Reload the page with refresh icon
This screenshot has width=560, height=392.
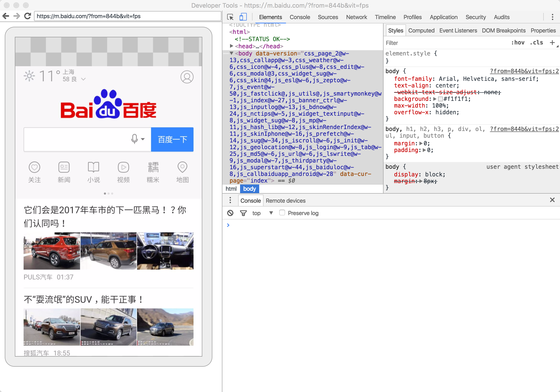(x=27, y=16)
